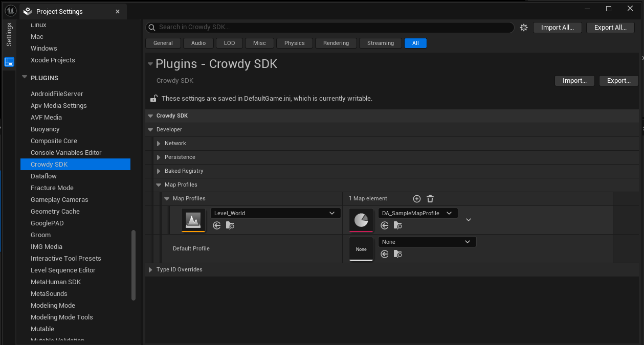Select the Physics filter tab
644x345 pixels.
pos(295,43)
